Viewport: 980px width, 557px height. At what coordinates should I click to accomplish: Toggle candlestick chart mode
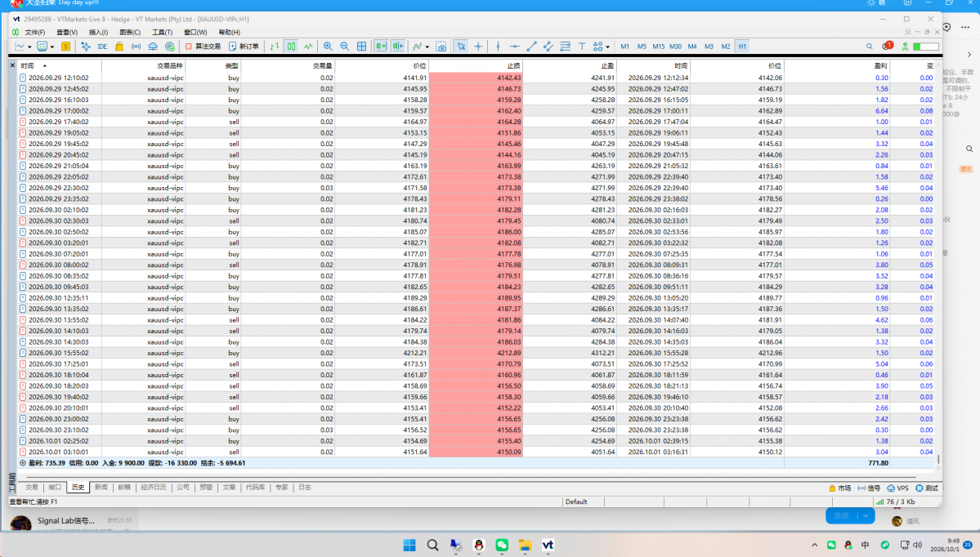coord(291,47)
